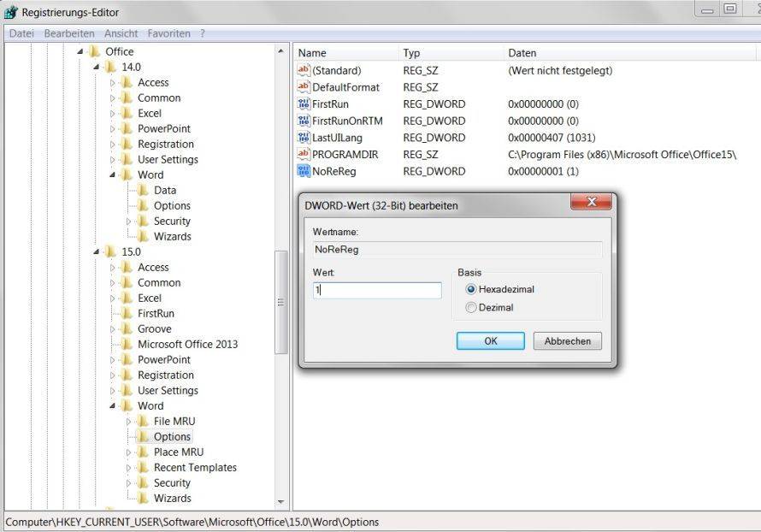Screen dimensions: 761x532
Task: Click the FirstRunOnRTM DWORD value icon
Action: (x=304, y=121)
